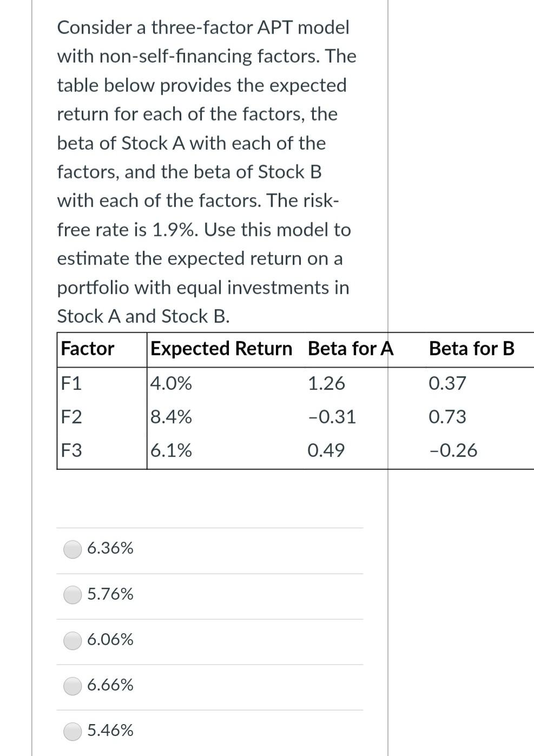534x756 pixels.
Task: Click the Beta for A column header
Action: [x=350, y=349]
